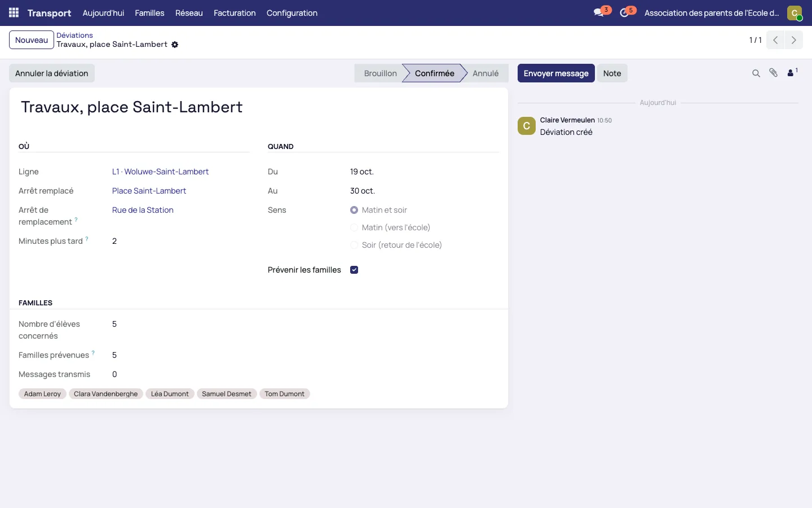Set status to Brouillon
Image resolution: width=812 pixels, height=508 pixels.
point(380,73)
